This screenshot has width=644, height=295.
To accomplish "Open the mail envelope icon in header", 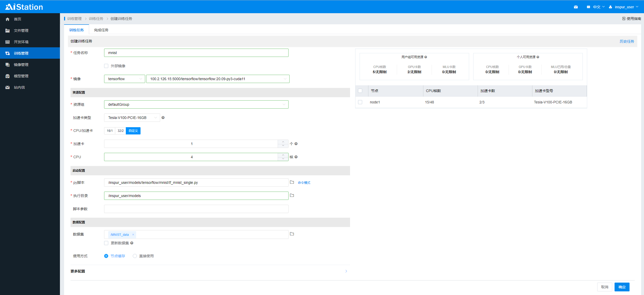I will (x=576, y=7).
